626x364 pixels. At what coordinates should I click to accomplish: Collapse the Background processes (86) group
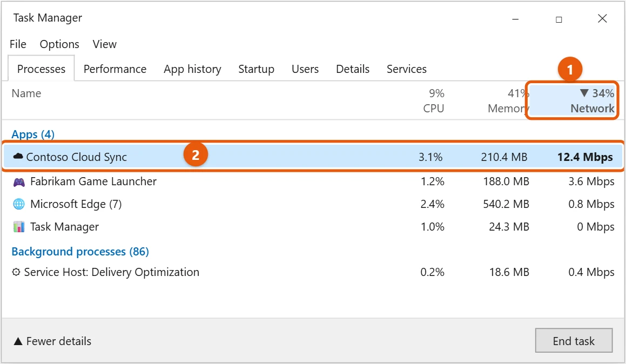80,252
